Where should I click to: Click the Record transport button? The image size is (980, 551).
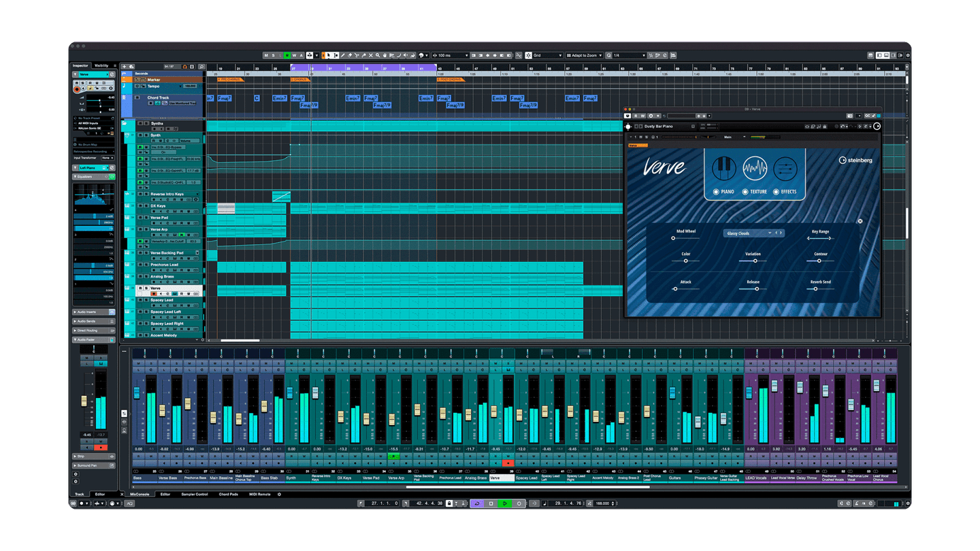pos(519,503)
